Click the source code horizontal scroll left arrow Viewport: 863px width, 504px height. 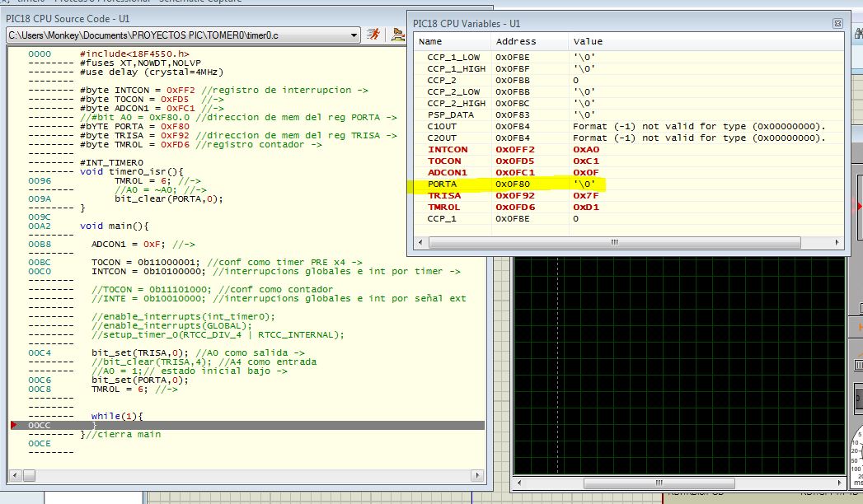(15, 475)
